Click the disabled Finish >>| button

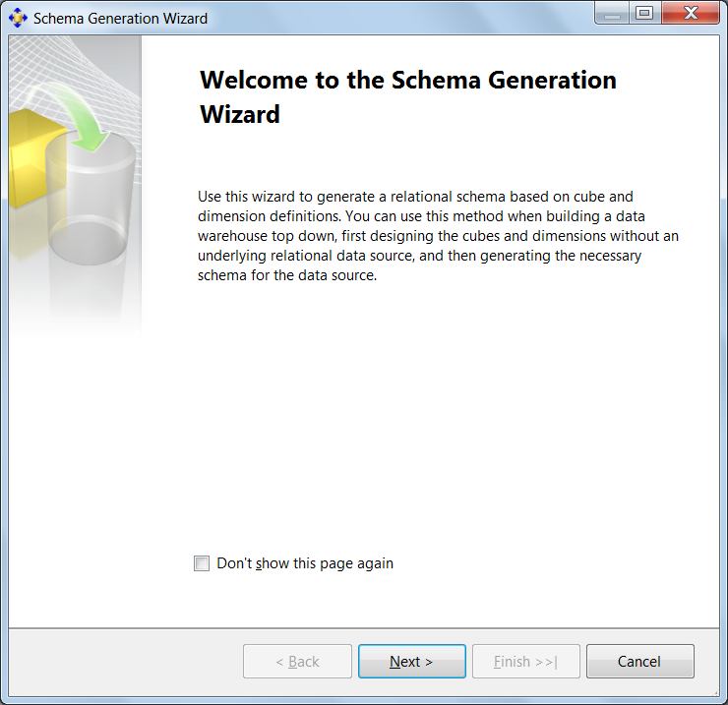click(525, 662)
